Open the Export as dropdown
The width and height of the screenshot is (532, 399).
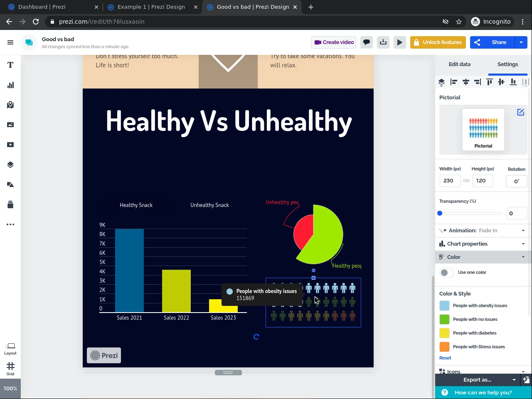(478, 380)
